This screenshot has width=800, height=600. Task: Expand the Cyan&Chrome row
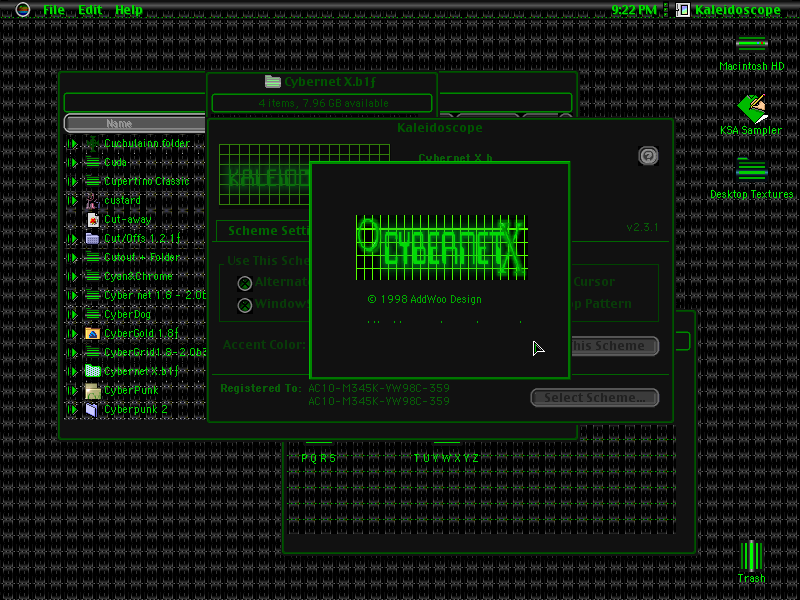pyautogui.click(x=72, y=277)
